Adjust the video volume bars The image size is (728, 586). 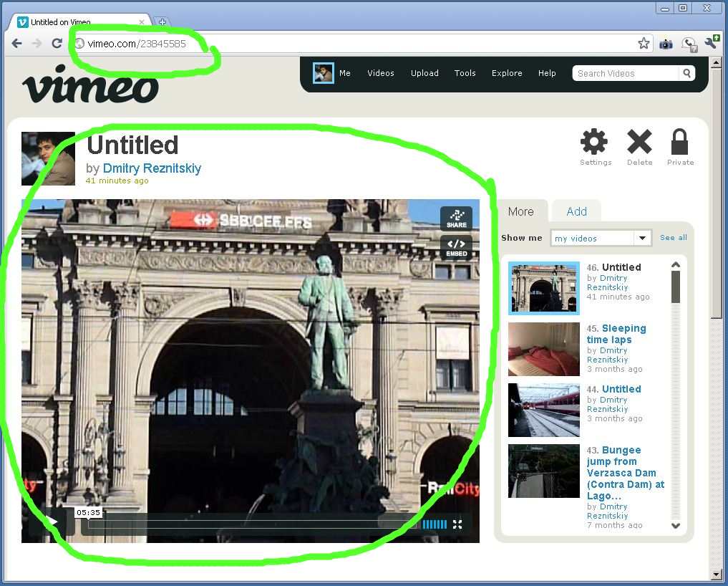pos(435,524)
